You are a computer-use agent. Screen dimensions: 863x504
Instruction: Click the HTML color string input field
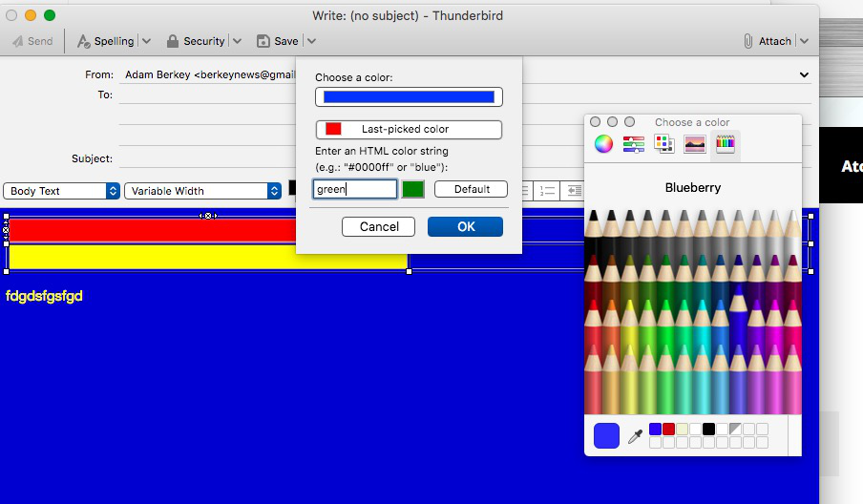tap(355, 189)
